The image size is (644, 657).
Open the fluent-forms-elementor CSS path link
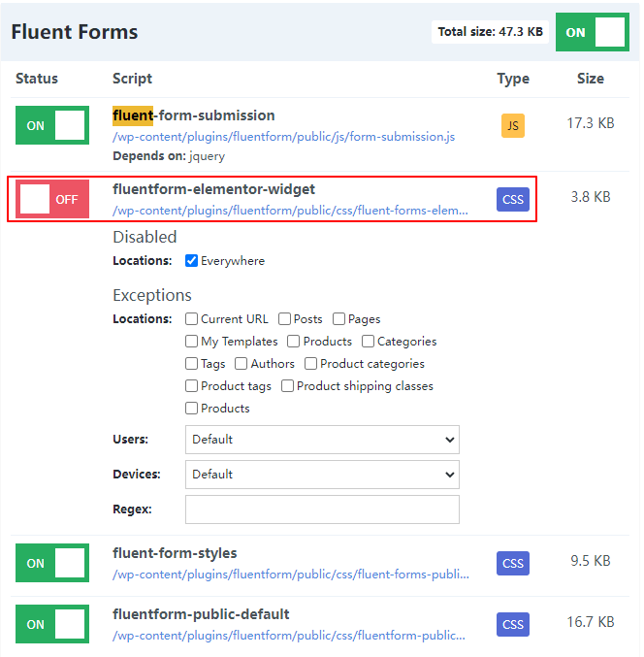click(x=290, y=210)
